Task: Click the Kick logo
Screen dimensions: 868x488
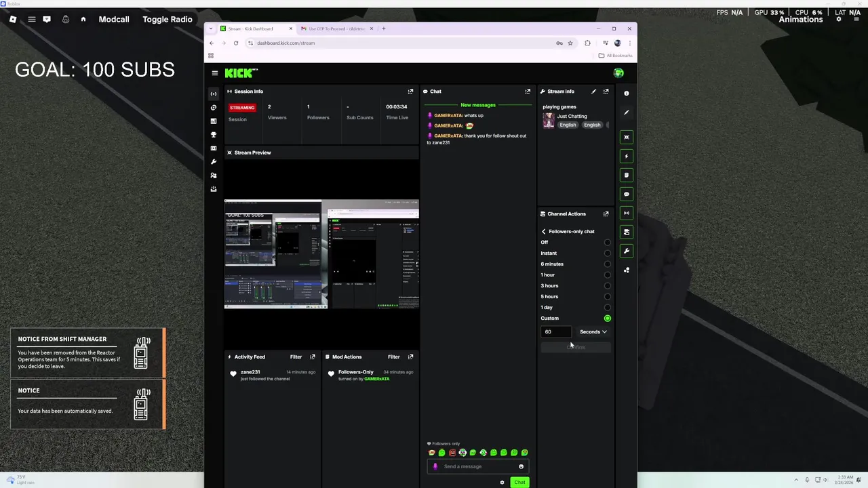Action: tap(241, 73)
